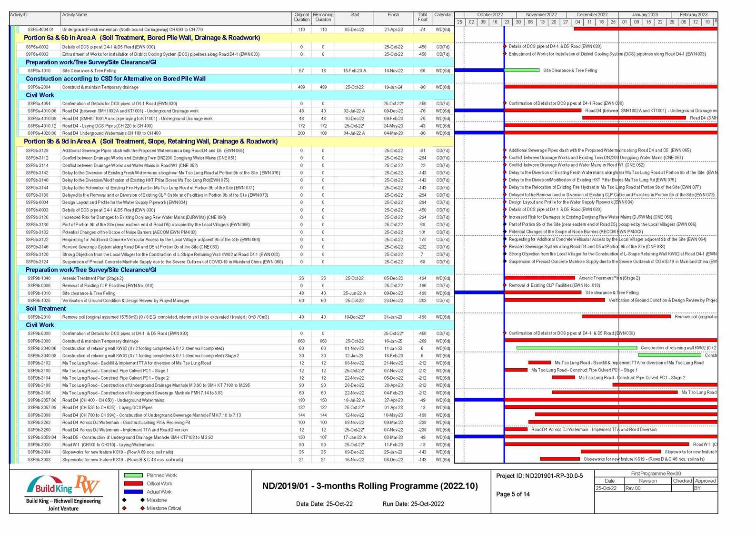Click the Finish column header
Image resolution: width=756 pixels, height=535 pixels.
(393, 18)
